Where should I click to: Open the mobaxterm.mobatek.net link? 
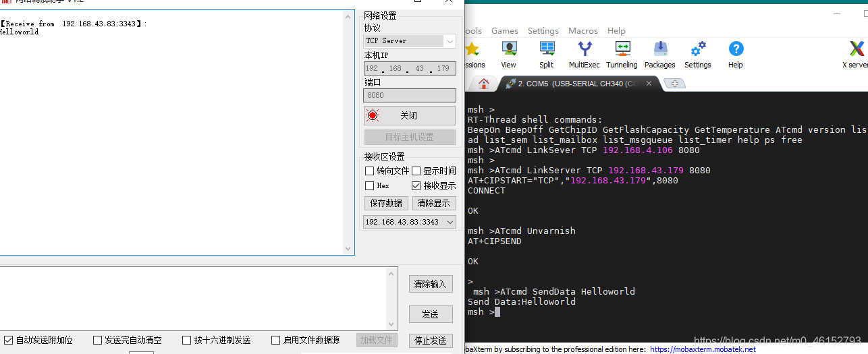click(703, 349)
